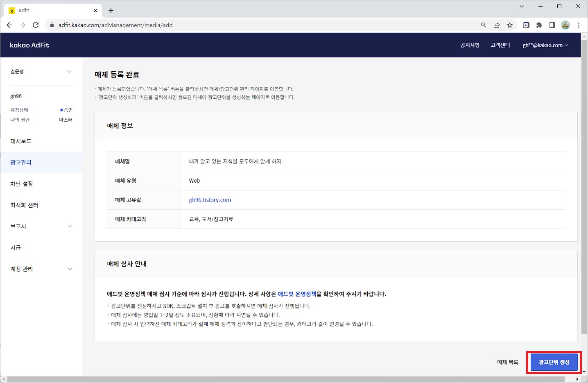Screen dimensions: 588x383
Task: Click the padlock site info icon
Action: click(52, 25)
